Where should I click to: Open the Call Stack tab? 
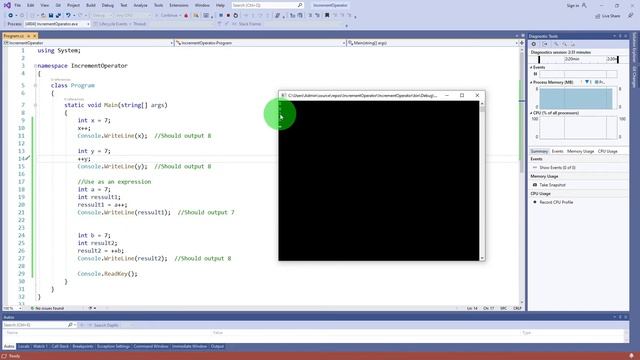(x=60, y=347)
